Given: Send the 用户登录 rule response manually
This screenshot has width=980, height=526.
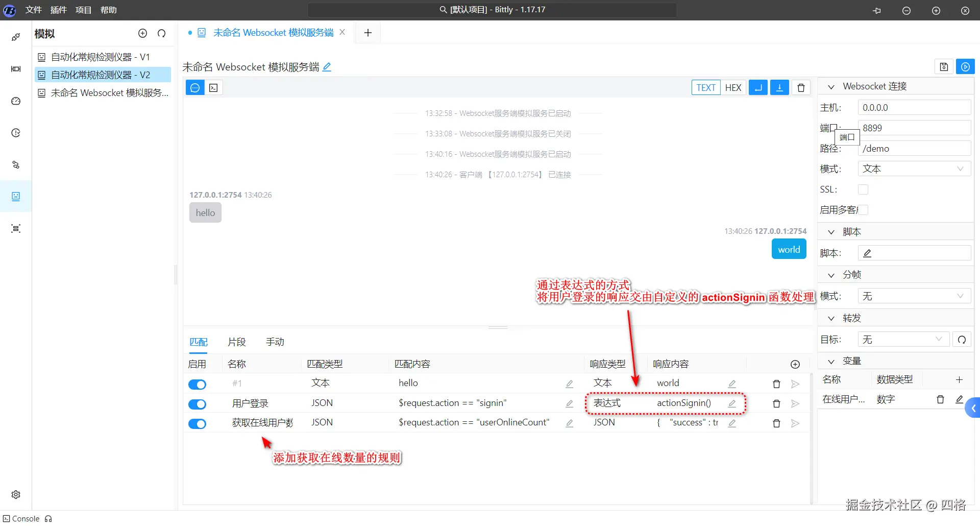Looking at the screenshot, I should click(x=795, y=404).
